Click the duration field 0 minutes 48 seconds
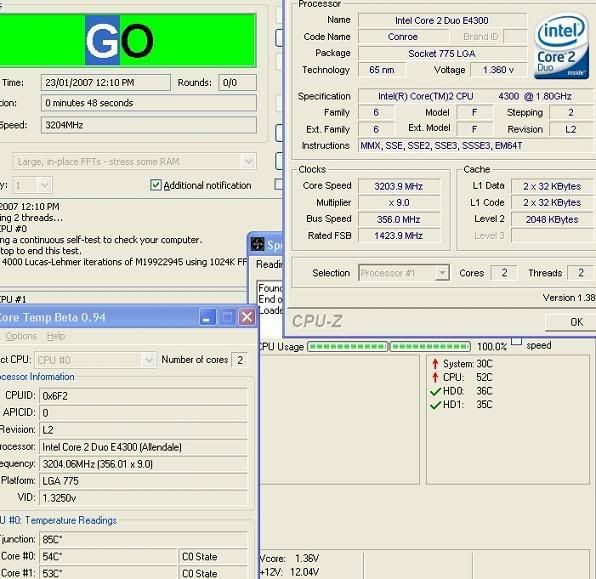Image resolution: width=596 pixels, height=579 pixels. (x=149, y=103)
